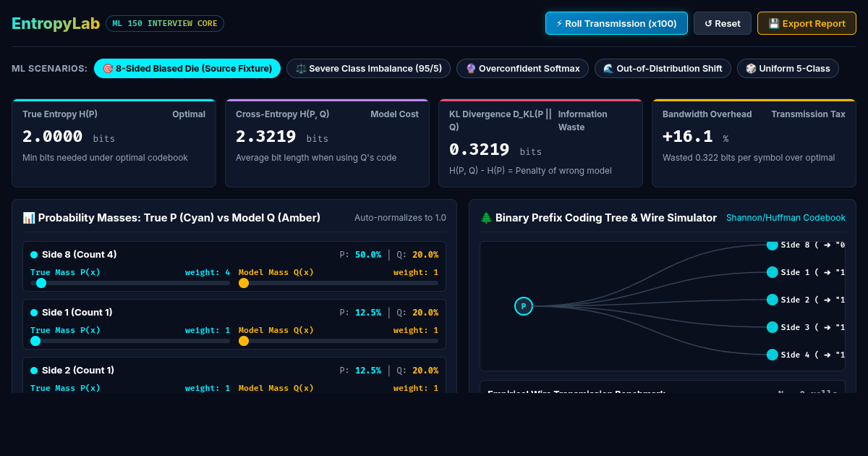Click the Bandwidth Overhead value +16.1
The height and width of the screenshot is (456, 868).
click(688, 136)
